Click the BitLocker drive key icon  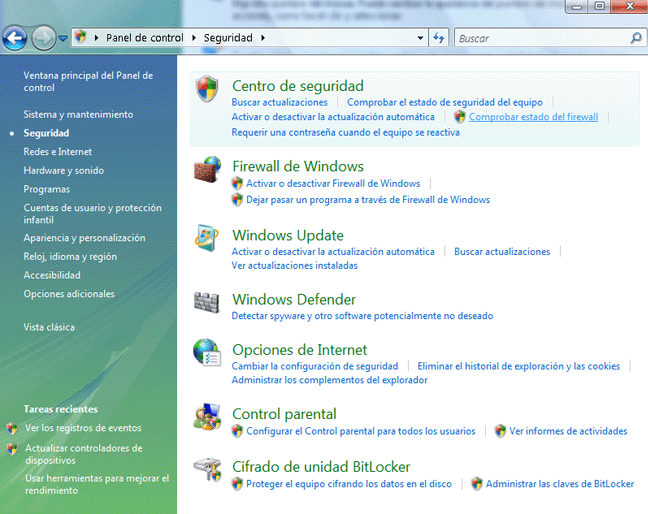[207, 470]
